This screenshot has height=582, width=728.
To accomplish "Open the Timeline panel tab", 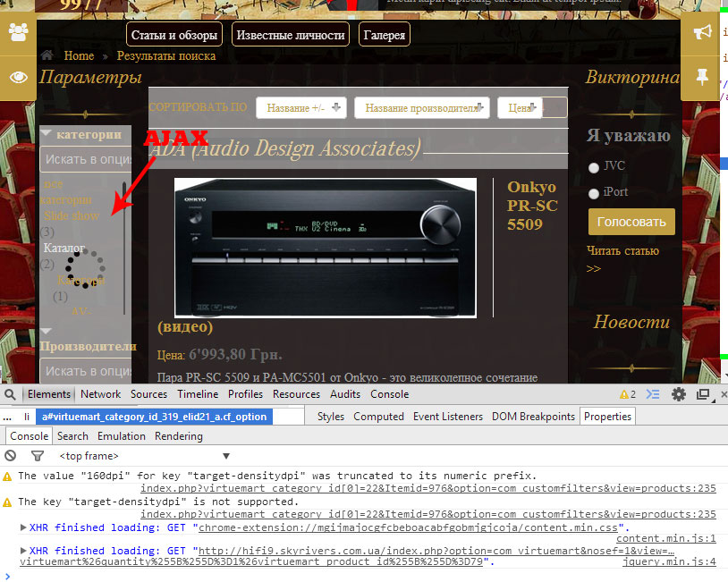I will pos(198,394).
